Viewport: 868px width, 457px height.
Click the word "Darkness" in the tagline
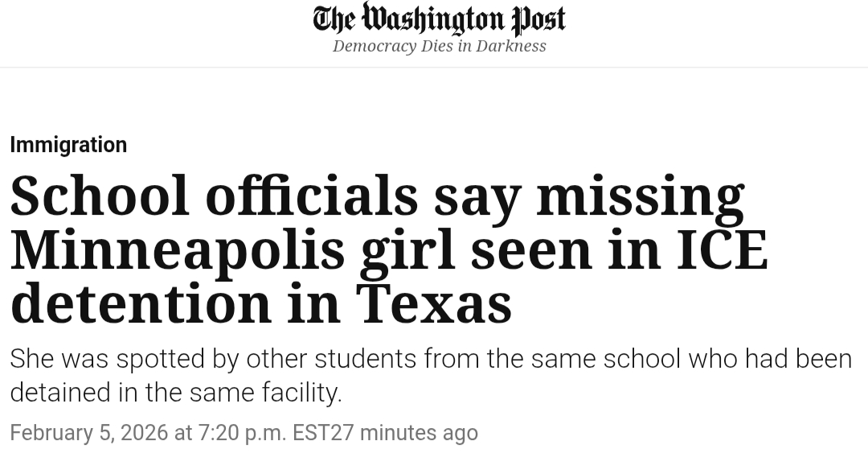pyautogui.click(x=510, y=46)
